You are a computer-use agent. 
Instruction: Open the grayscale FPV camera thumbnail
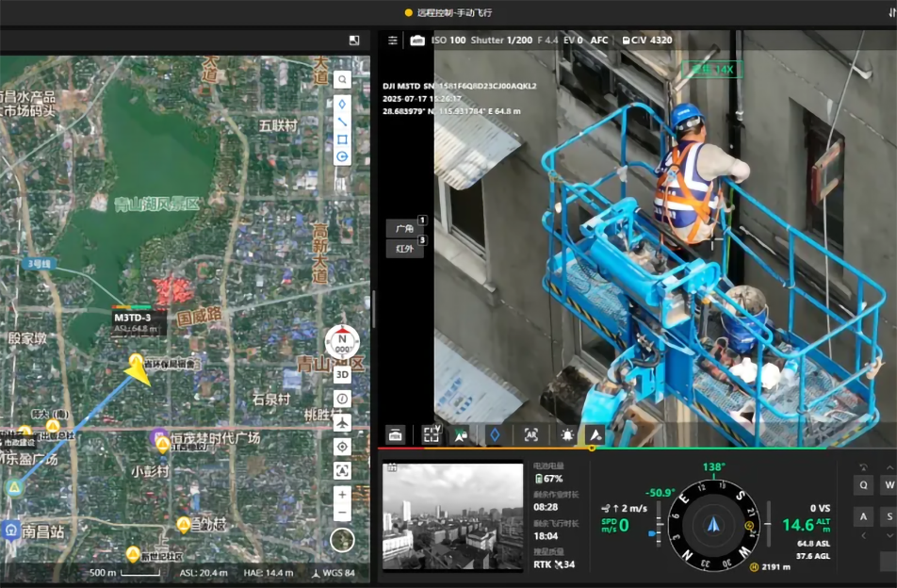click(x=453, y=515)
